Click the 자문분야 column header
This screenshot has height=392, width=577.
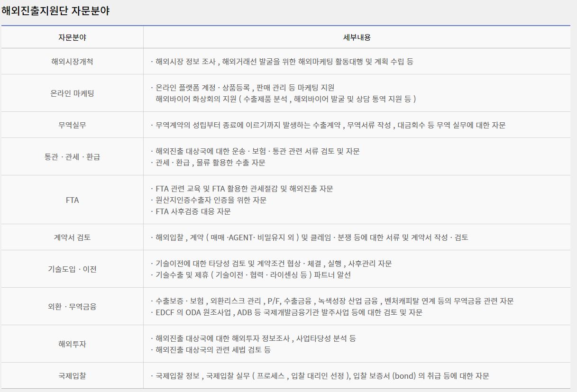(x=72, y=37)
